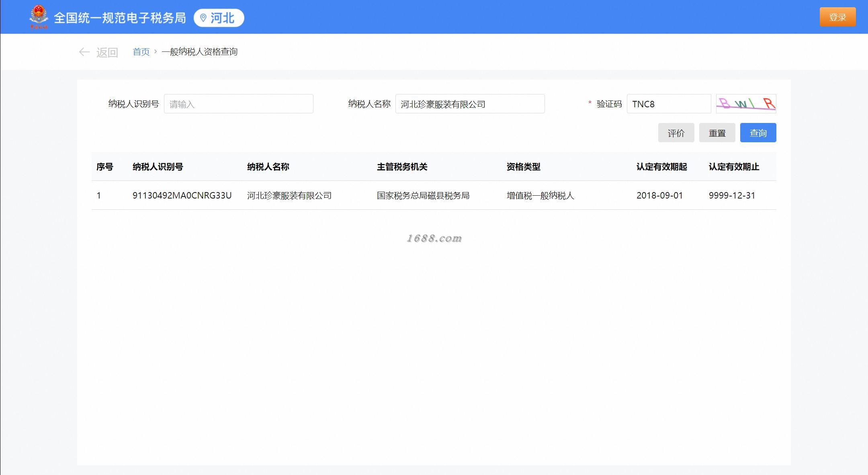The height and width of the screenshot is (475, 868).
Task: Click the location pin icon
Action: [x=203, y=18]
